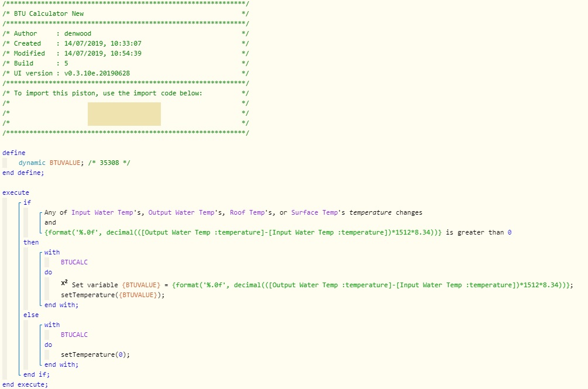The height and width of the screenshot is (389, 588).
Task: Click the 'and' operator between conditions
Action: [x=50, y=222]
